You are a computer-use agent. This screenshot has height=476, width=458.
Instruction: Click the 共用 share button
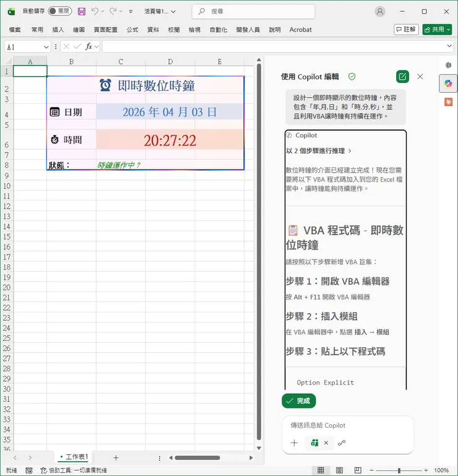pos(437,30)
